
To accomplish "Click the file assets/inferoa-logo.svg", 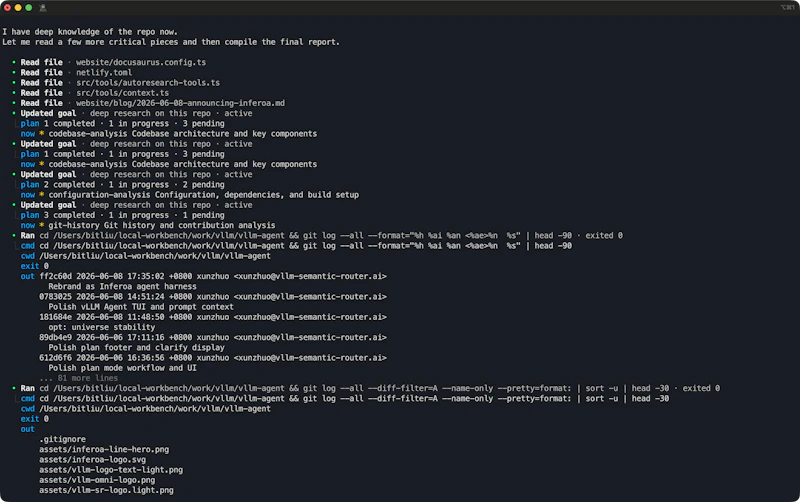I will (x=92, y=460).
